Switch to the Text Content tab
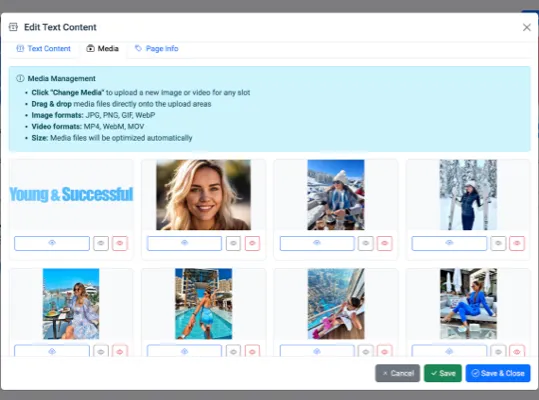The image size is (539, 400). 43,48
